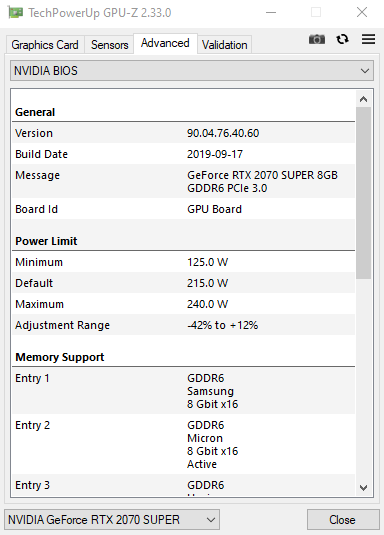Open the GPU selector showing RTX 2070 SUPER
384x535 pixels.
112,520
